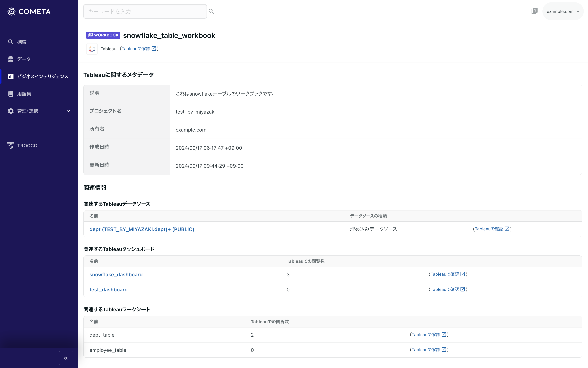The image size is (588, 368).
Task: Click the external-link icon in the dept_table row
Action: [x=444, y=334]
